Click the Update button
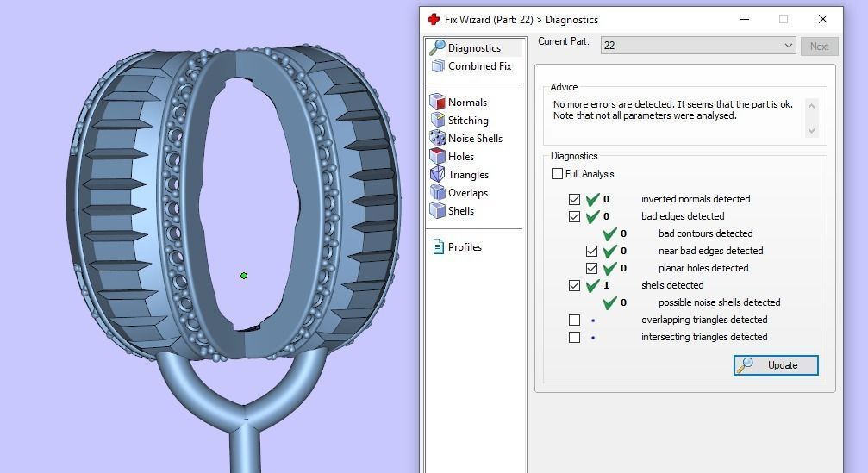This screenshot has width=868, height=473. point(776,365)
